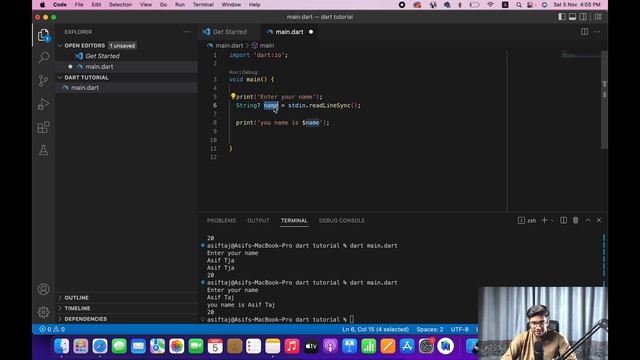The image size is (640, 360).
Task: Open the Terminal menu in menu bar
Action: tap(203, 4)
